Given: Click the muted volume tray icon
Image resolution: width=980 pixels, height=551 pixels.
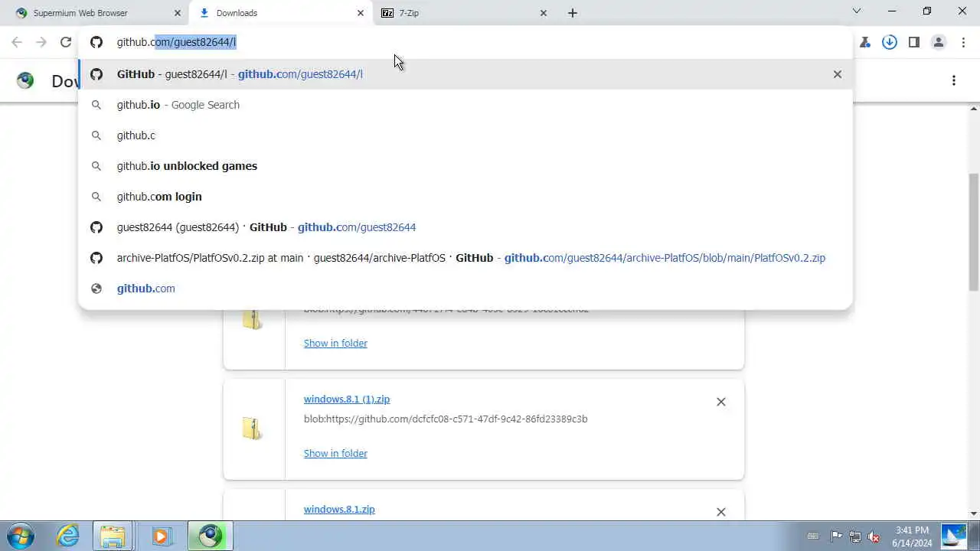Looking at the screenshot, I should (874, 536).
